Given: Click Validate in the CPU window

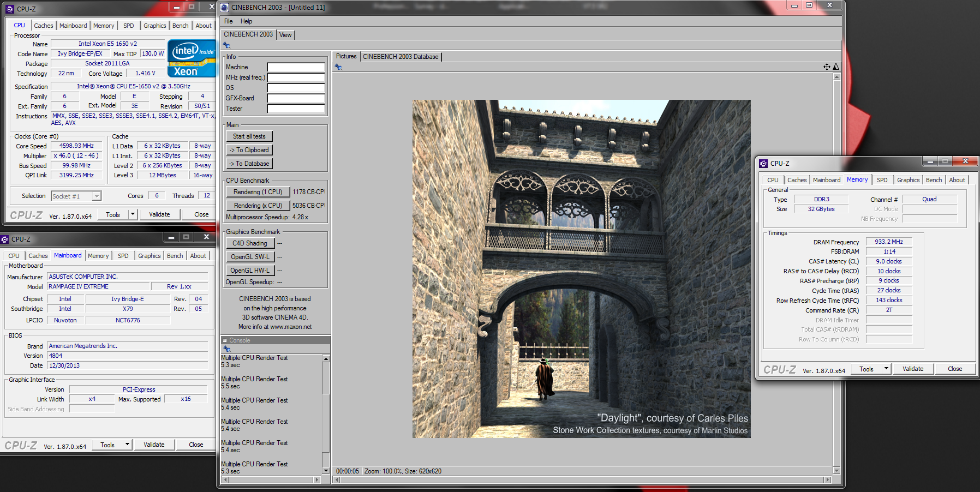Looking at the screenshot, I should coord(159,214).
